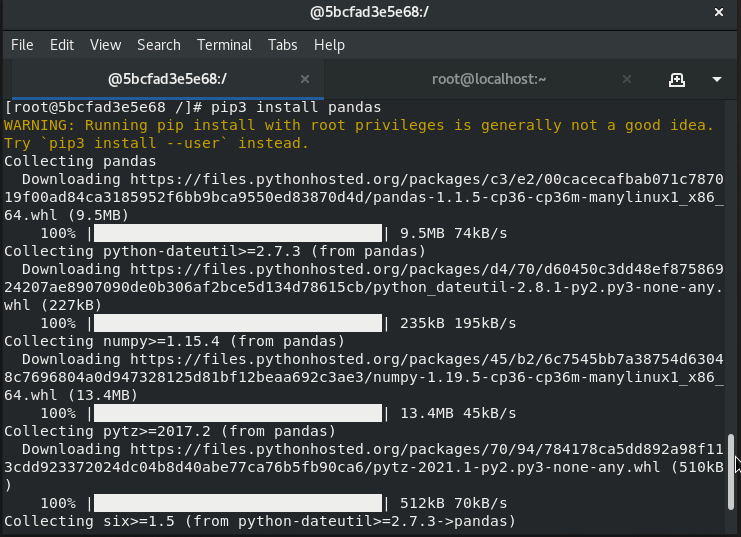Open the Tabs menu
741x537 pixels.
pyautogui.click(x=283, y=45)
